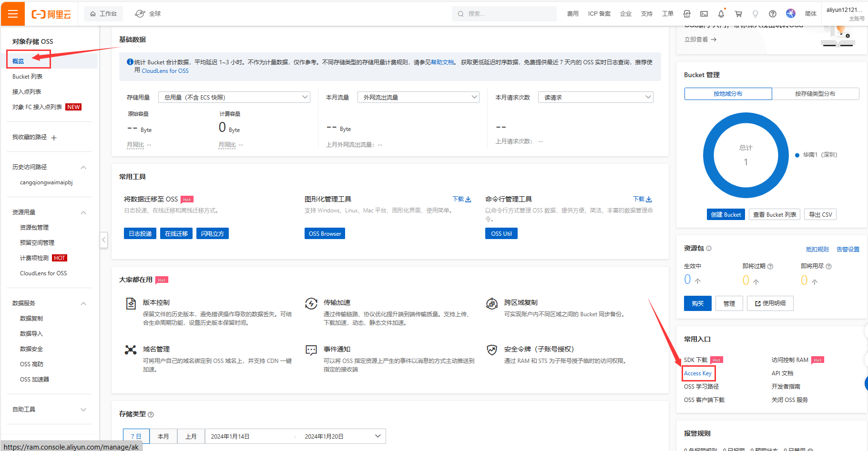Open the 存储用量 总用量 dropdown
This screenshot has height=451, width=868.
pyautogui.click(x=234, y=97)
